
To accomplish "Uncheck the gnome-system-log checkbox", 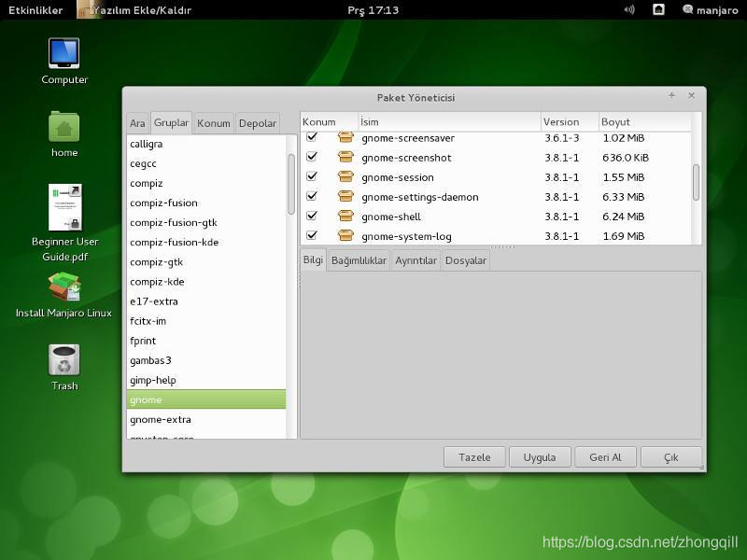I will 312,235.
